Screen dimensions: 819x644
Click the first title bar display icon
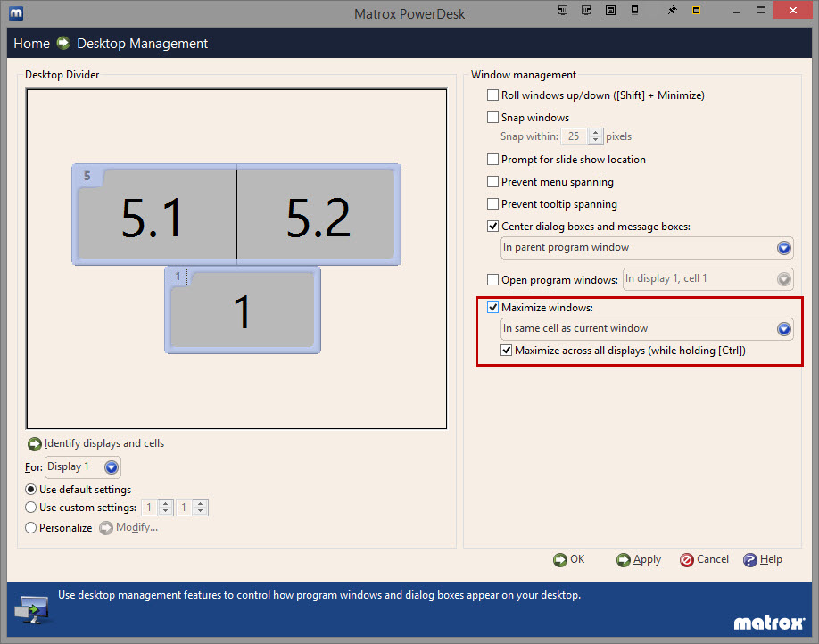(x=562, y=12)
